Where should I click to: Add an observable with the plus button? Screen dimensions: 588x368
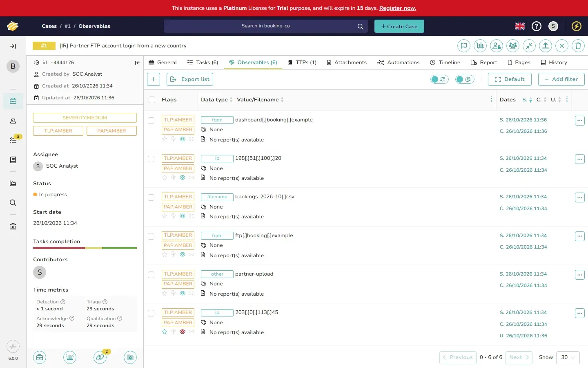pyautogui.click(x=153, y=79)
